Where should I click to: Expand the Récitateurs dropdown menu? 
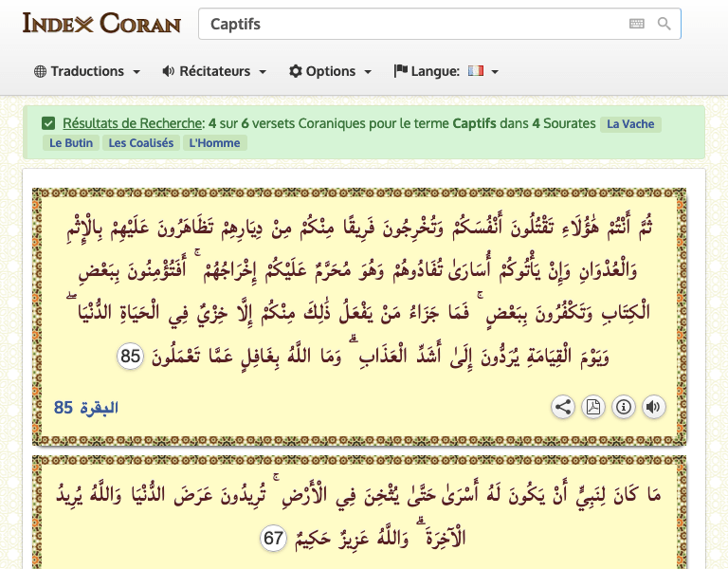tap(214, 71)
